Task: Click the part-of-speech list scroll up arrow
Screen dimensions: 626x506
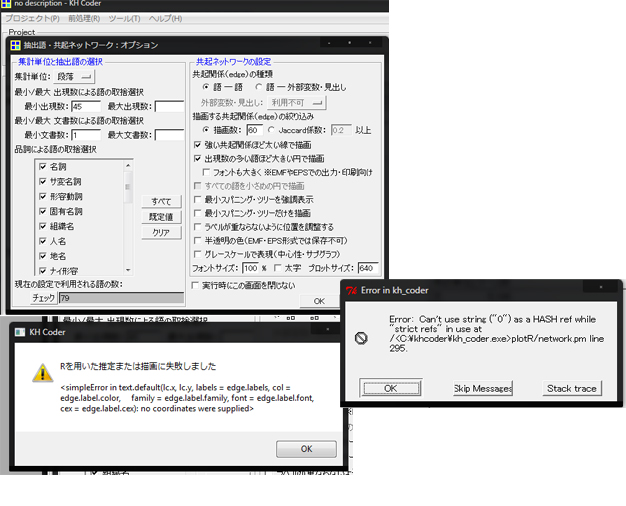Action: (x=128, y=165)
